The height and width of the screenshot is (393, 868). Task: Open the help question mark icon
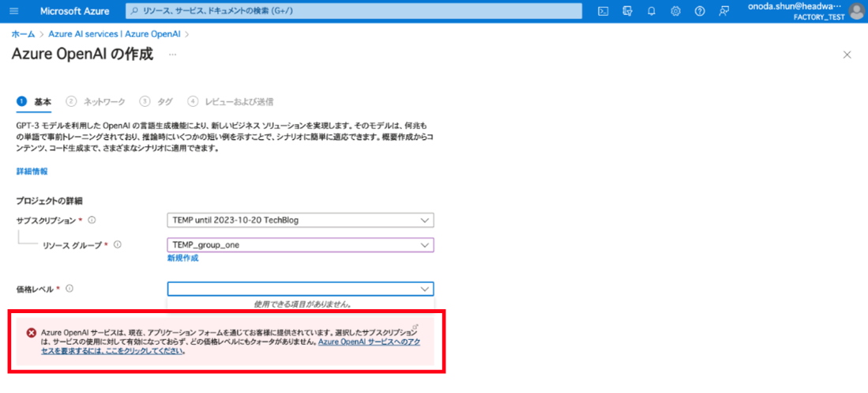point(700,11)
